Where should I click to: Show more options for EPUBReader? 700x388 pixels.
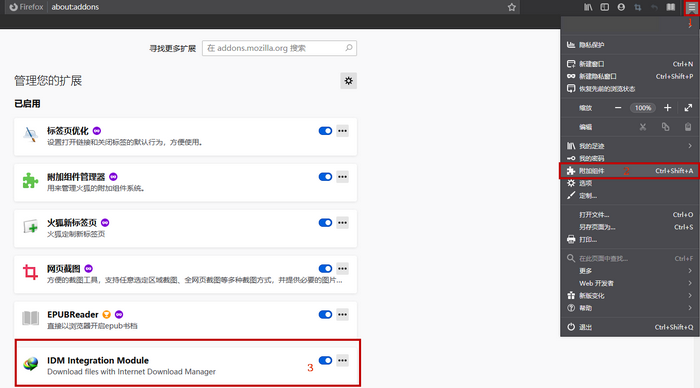click(342, 314)
